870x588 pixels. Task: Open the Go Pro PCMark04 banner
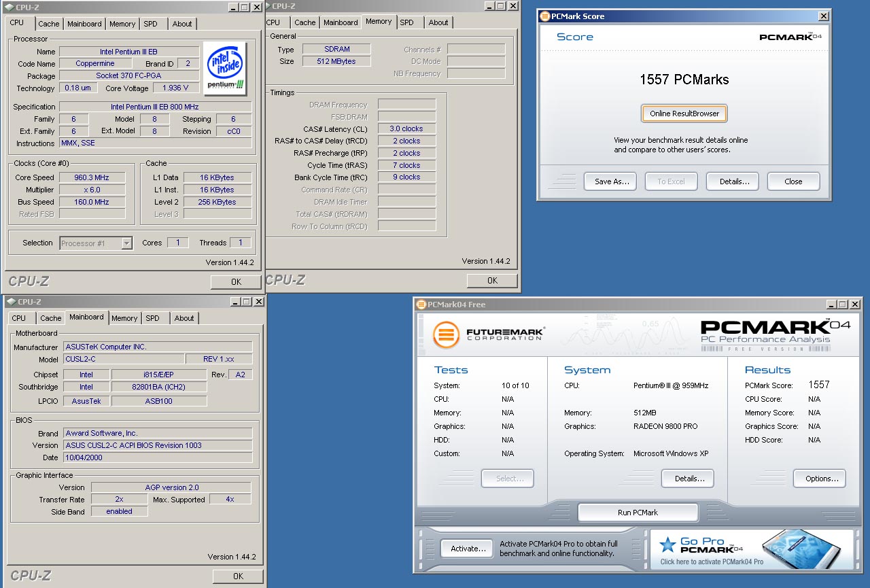click(x=752, y=549)
